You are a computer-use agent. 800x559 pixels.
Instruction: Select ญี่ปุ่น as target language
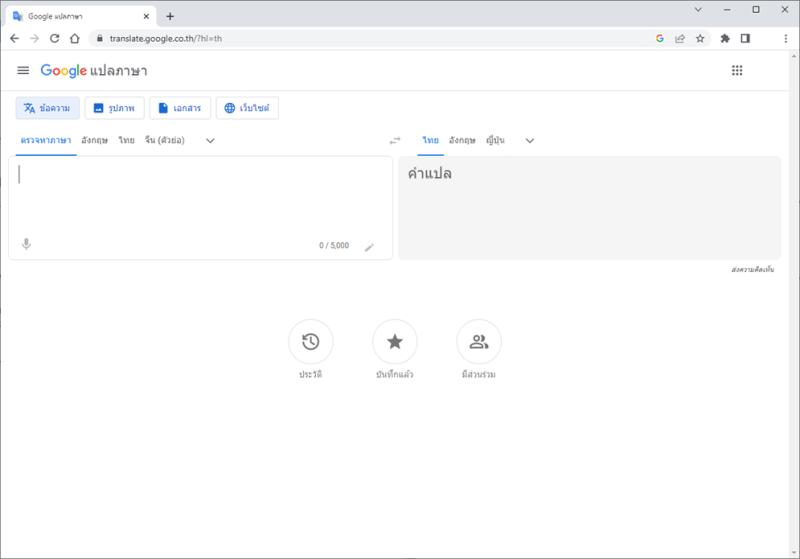coord(495,141)
